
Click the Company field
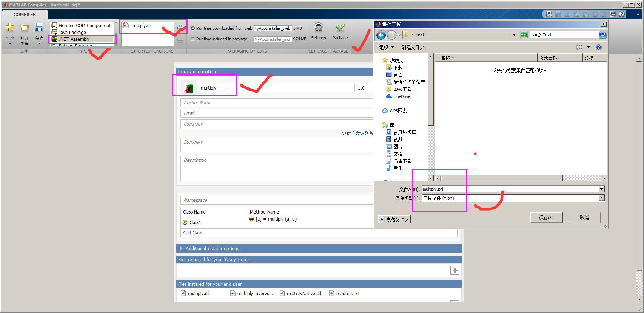tap(277, 124)
